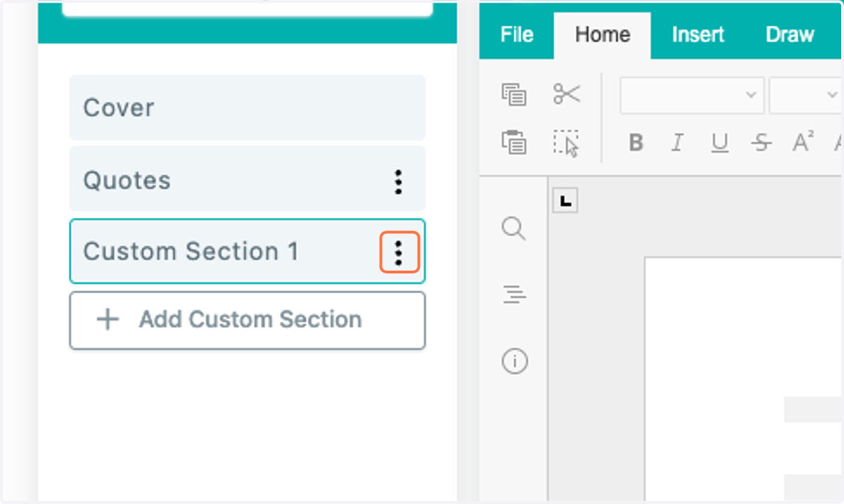Toggle Superscript formatting

click(803, 143)
